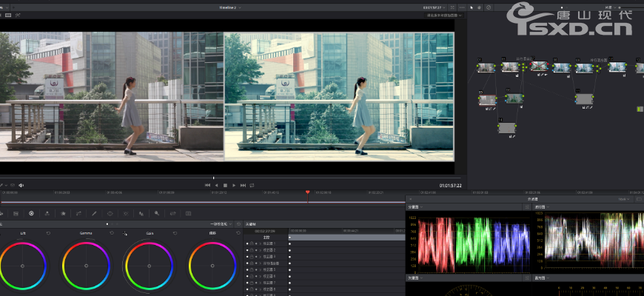Jump to first frame of clip
644x296 pixels.
pyautogui.click(x=207, y=185)
